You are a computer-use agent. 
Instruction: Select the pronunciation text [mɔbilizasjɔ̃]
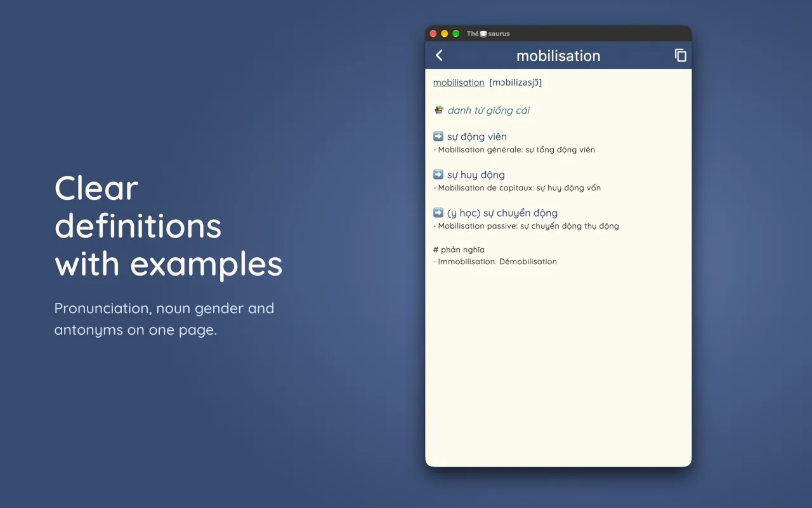pyautogui.click(x=516, y=83)
